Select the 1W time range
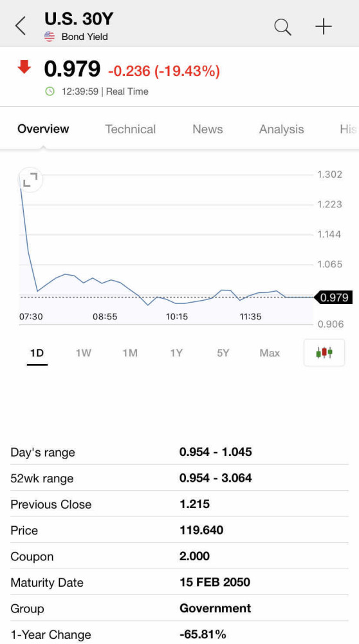The height and width of the screenshot is (644, 359). (x=83, y=353)
